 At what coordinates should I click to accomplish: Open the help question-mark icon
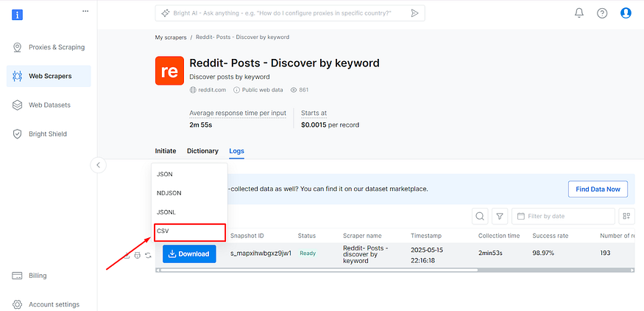pos(602,13)
